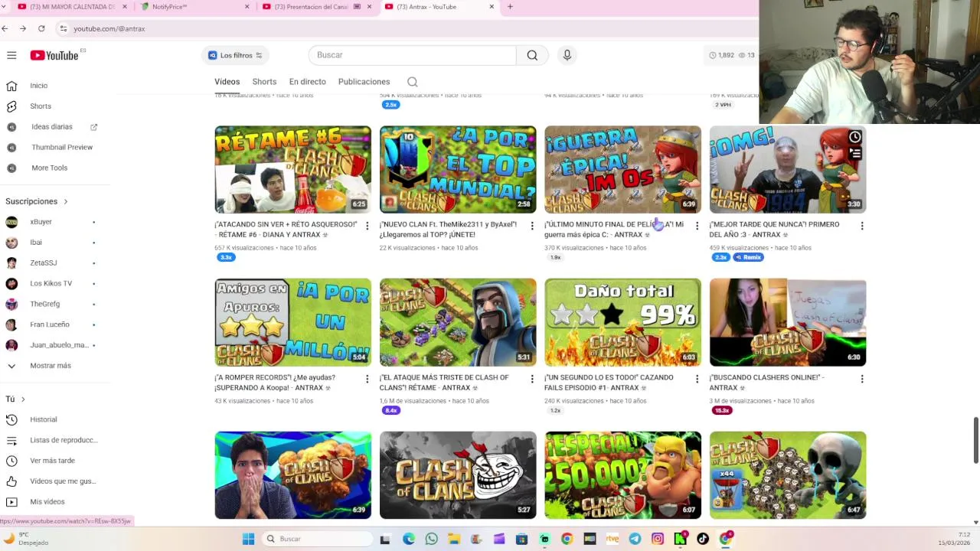Switch to Shorts channel tab
The height and width of the screenshot is (551, 980).
264,82
